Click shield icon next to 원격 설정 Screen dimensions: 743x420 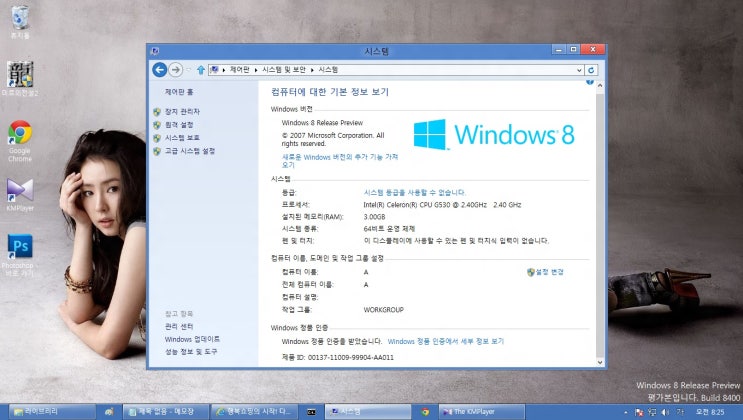tap(157, 125)
